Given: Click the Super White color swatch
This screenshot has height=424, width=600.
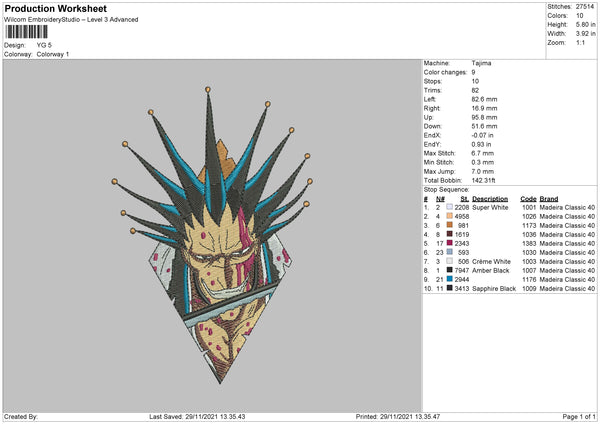Looking at the screenshot, I should point(450,207).
